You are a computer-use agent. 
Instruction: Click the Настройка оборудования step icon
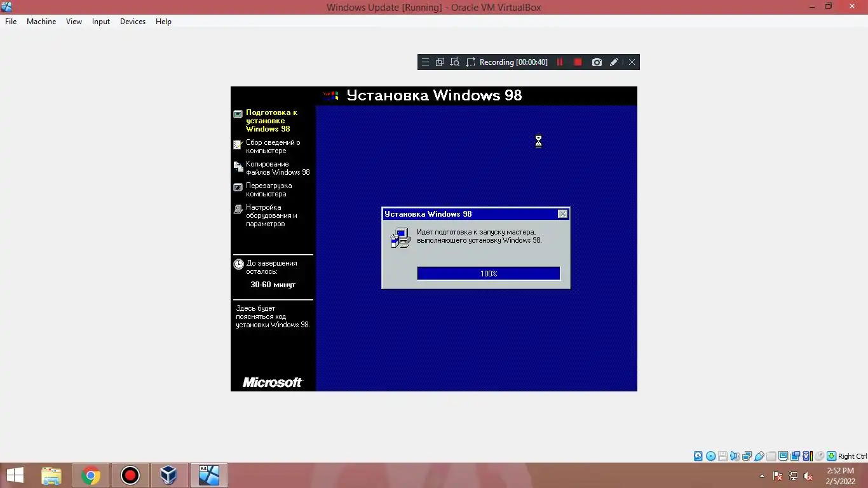pyautogui.click(x=238, y=209)
